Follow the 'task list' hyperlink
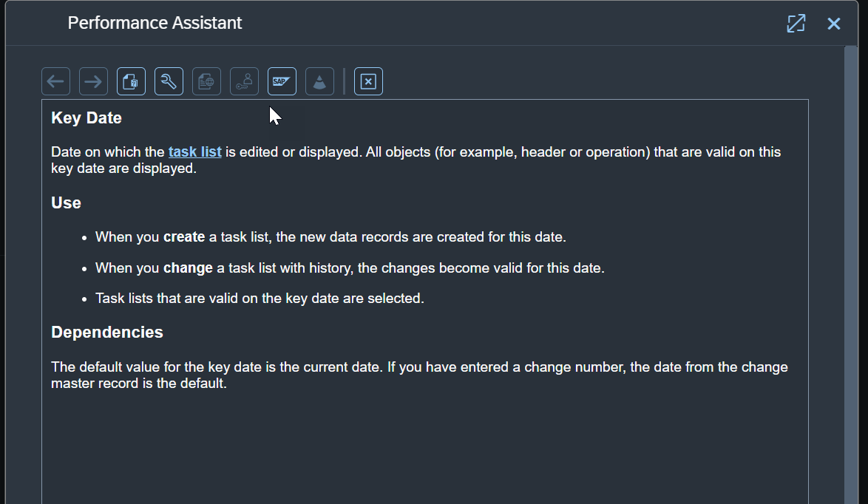Screen dimensions: 868x504 pyautogui.click(x=195, y=151)
